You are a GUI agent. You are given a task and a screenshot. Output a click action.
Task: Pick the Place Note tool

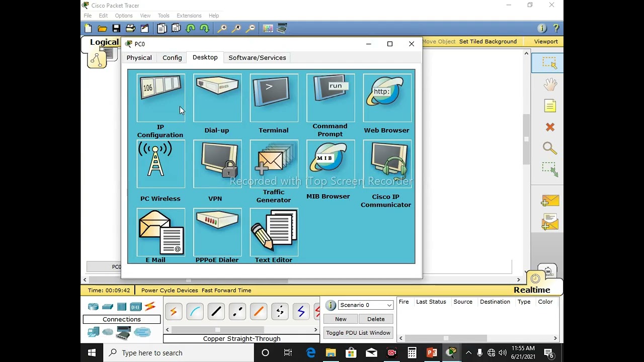[x=549, y=106]
